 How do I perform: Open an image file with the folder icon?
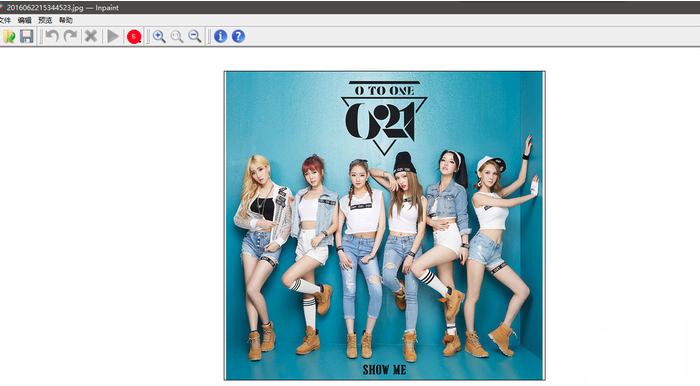9,37
